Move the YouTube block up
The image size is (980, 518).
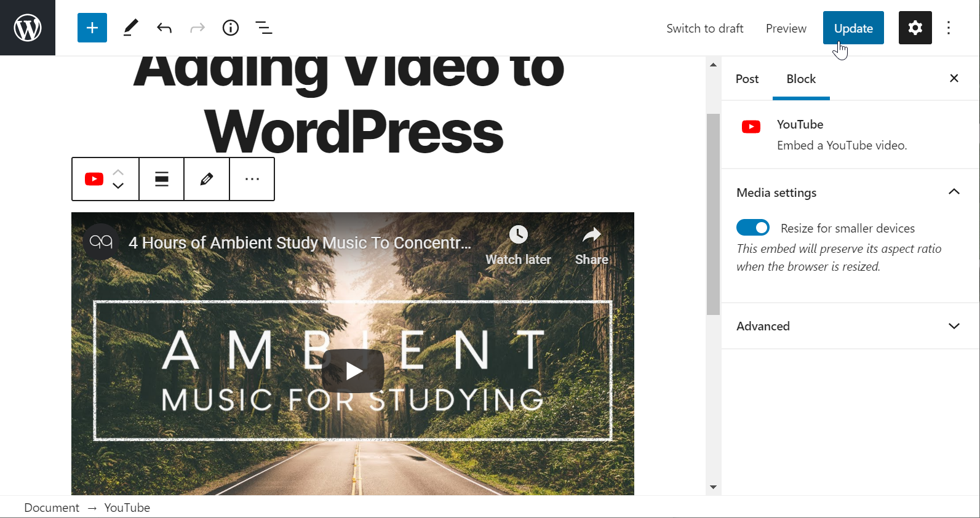(x=118, y=172)
